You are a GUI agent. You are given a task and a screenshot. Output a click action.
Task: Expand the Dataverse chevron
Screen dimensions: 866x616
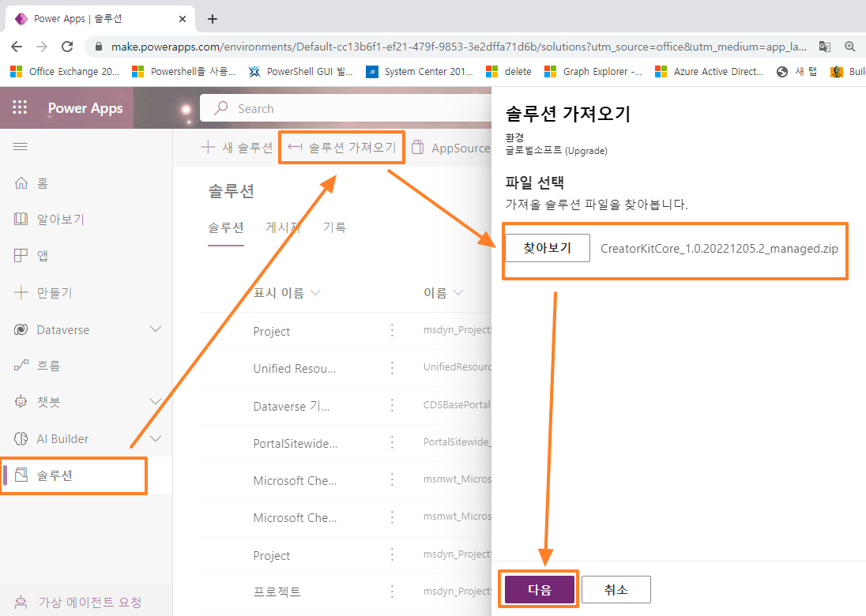(156, 329)
